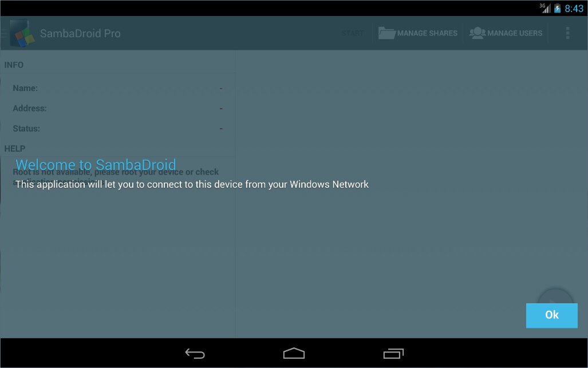Tap the 3G signal strength icon

544,8
